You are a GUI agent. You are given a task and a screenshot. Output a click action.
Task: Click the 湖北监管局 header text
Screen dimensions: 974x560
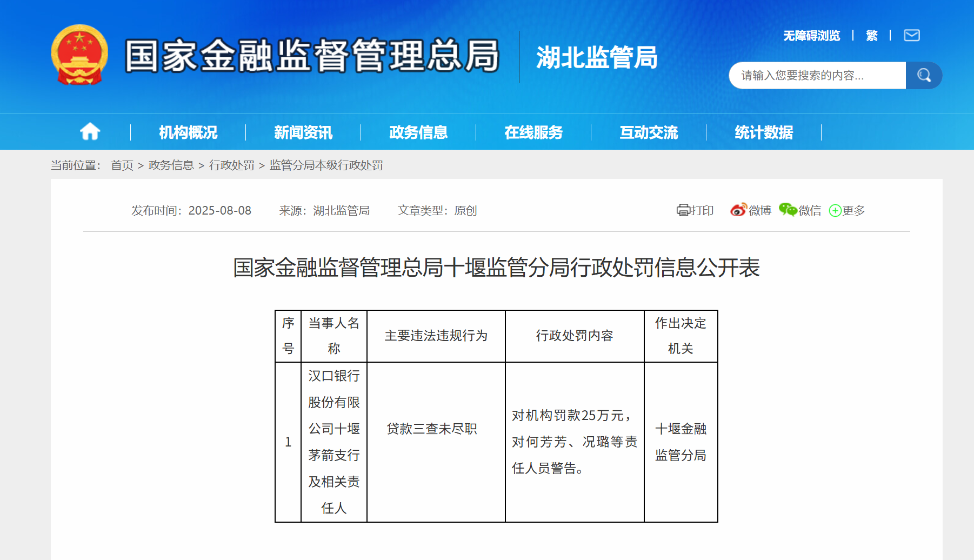tap(597, 57)
